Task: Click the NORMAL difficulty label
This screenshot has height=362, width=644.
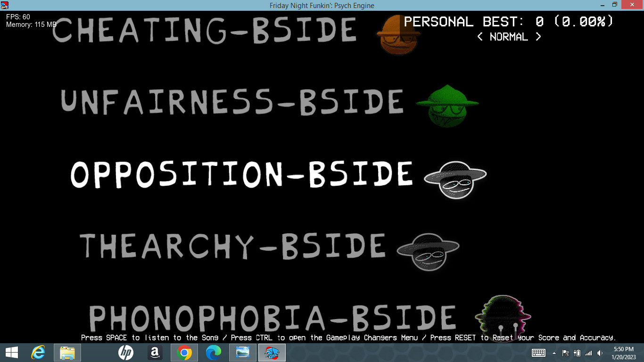Action: [x=509, y=37]
